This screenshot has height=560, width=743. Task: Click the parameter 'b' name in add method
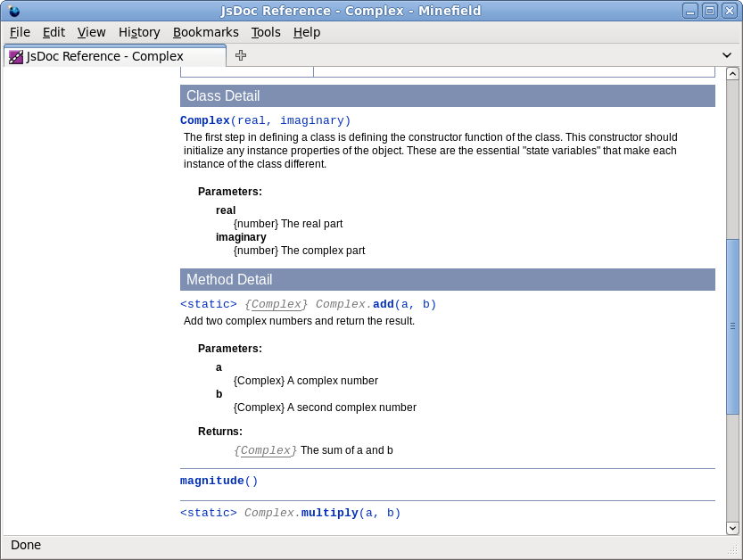click(x=219, y=394)
